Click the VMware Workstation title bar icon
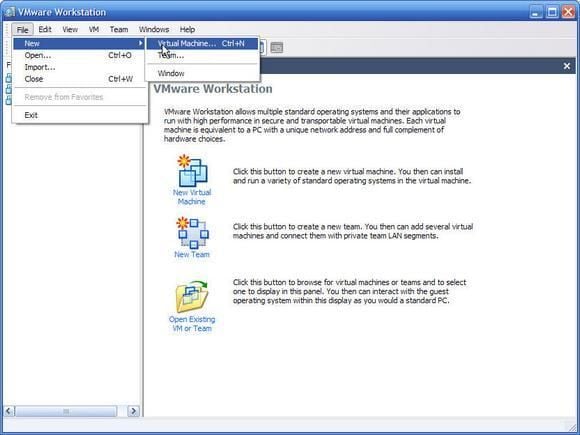 click(10, 12)
